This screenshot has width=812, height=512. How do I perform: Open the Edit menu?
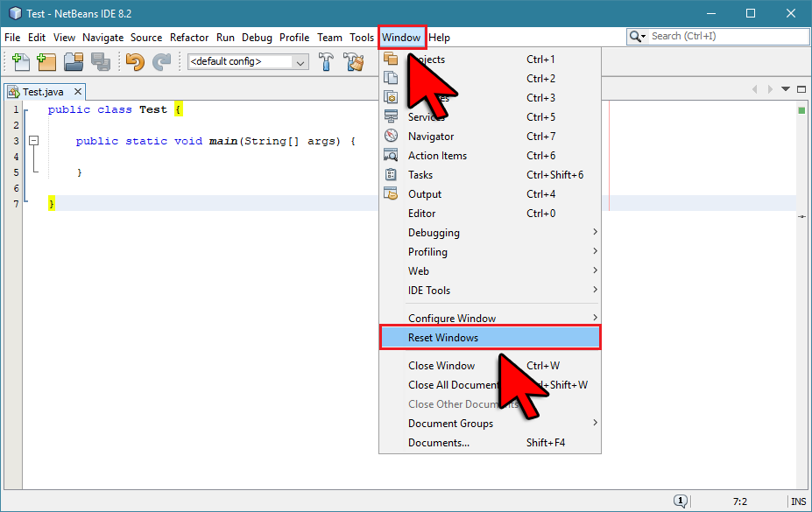pos(37,38)
